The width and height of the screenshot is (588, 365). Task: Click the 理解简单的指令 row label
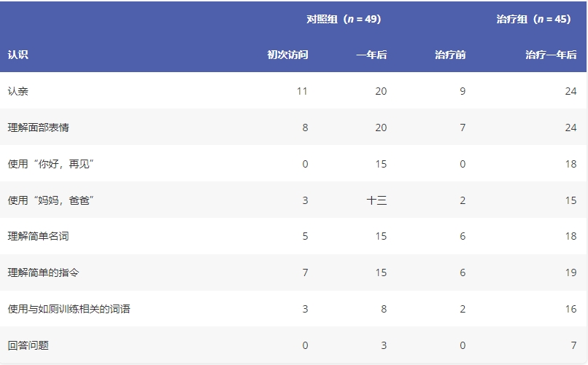[x=44, y=273]
